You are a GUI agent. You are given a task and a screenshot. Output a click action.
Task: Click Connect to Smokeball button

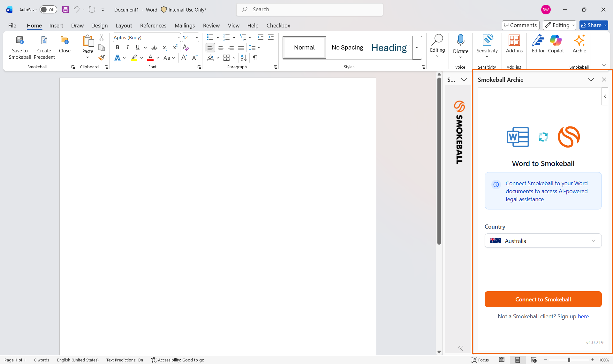(x=543, y=299)
